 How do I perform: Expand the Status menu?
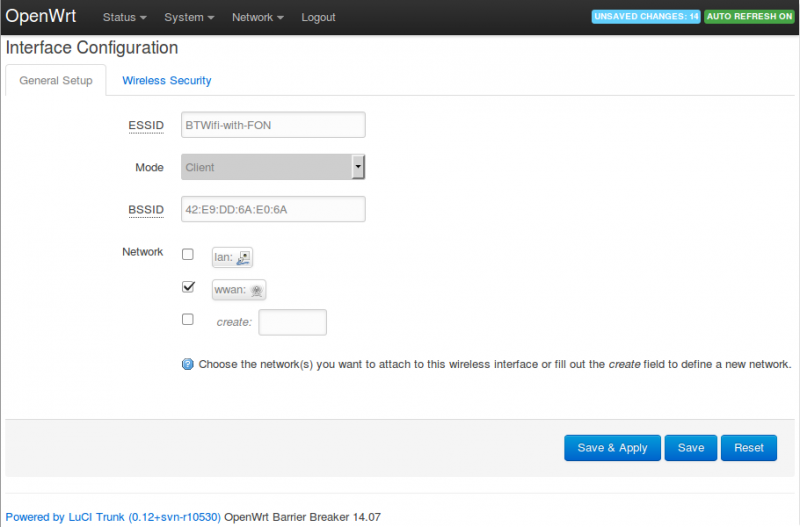(x=125, y=18)
